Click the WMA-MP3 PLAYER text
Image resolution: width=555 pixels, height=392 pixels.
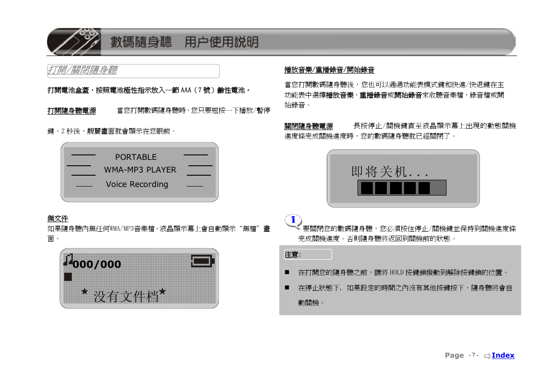pyautogui.click(x=140, y=170)
